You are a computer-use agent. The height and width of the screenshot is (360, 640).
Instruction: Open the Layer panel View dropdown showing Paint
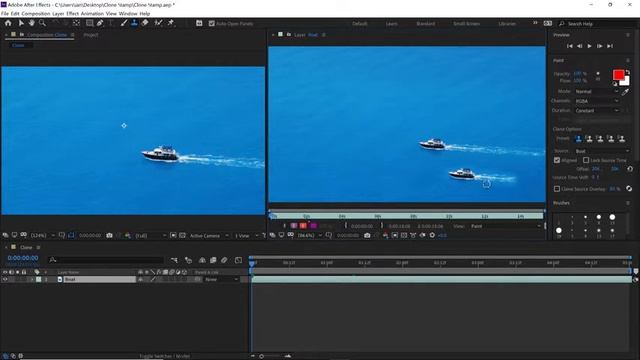(x=506, y=226)
